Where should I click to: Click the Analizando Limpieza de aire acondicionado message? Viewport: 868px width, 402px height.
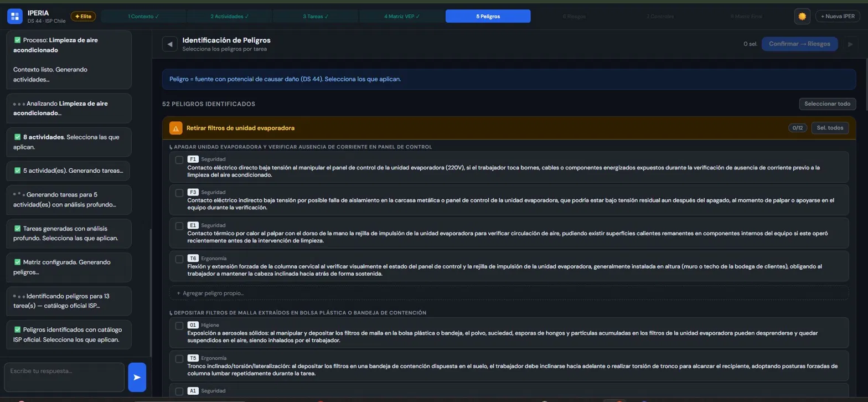pos(69,109)
